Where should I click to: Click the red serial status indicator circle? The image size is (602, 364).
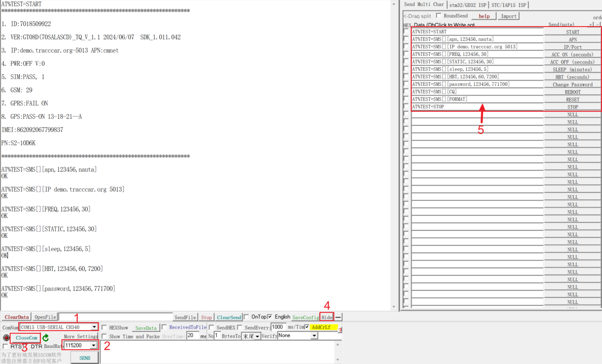[x=5, y=337]
